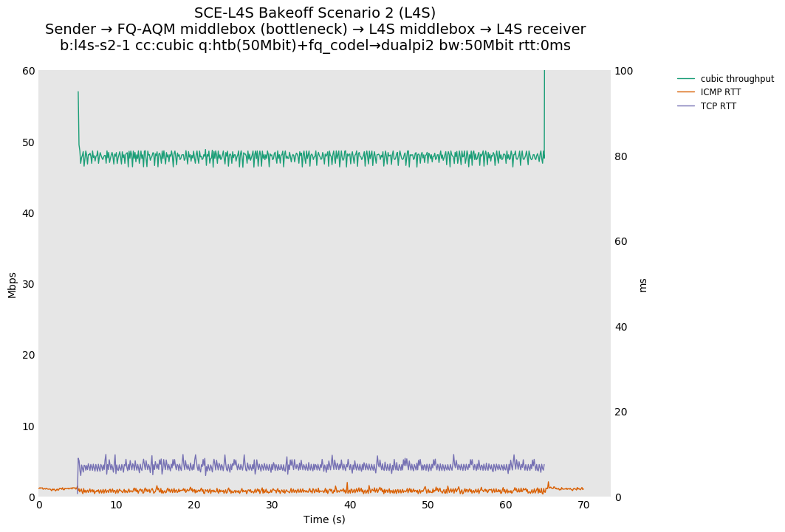Select the "TCP RTT" legend label
Viewport: 785px width, 532px height.
pos(718,106)
